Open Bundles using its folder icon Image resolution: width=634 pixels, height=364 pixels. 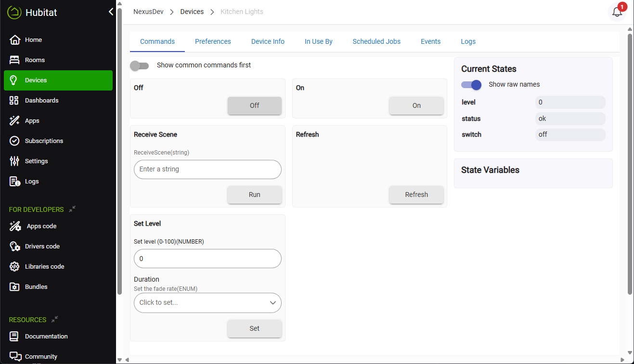[x=14, y=287]
